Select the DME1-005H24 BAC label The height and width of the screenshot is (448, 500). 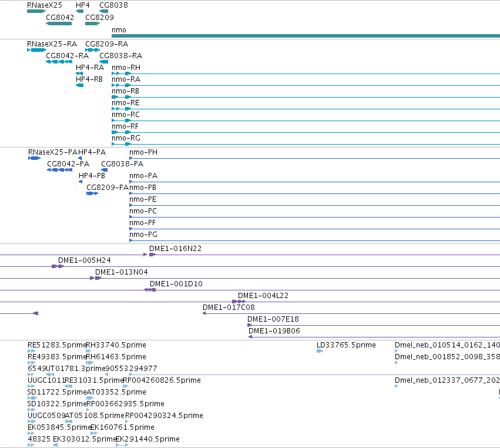tap(84, 260)
